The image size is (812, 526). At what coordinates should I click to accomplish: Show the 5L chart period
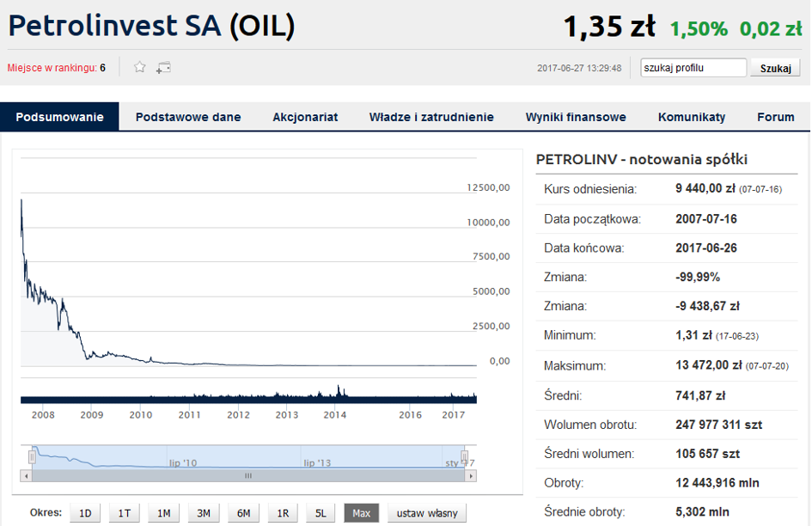click(x=321, y=513)
